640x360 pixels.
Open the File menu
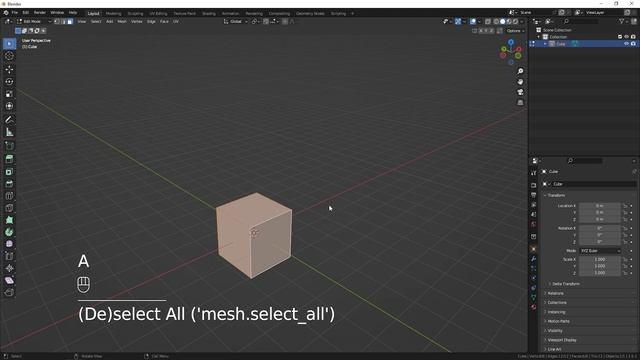(15, 13)
